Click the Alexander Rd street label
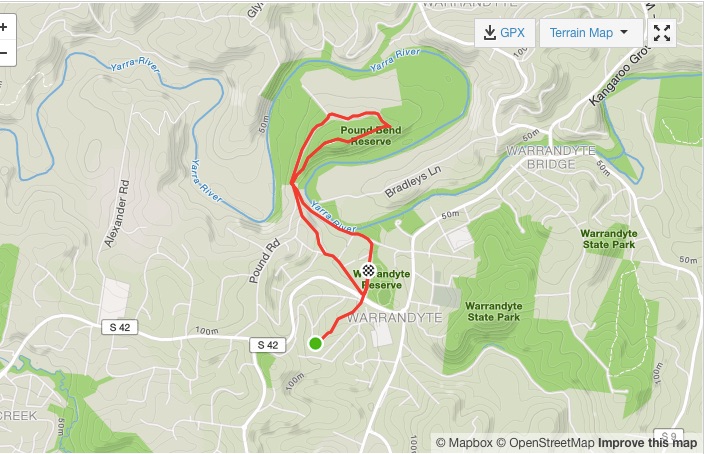706x454 pixels. pyautogui.click(x=117, y=213)
